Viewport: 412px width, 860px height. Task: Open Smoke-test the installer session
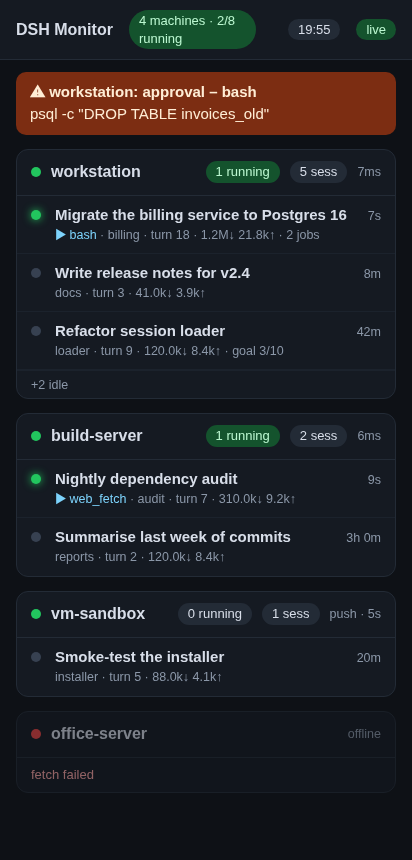(206, 666)
